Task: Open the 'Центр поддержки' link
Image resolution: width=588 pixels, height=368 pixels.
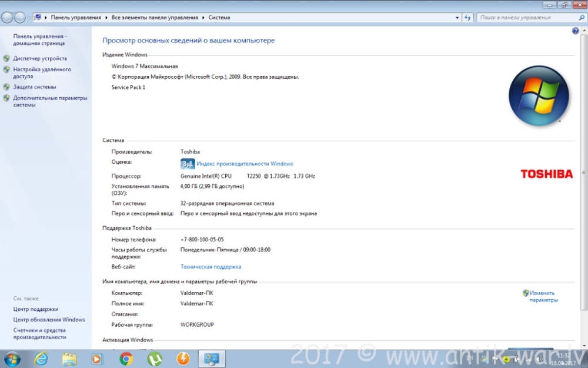Action: (x=36, y=309)
